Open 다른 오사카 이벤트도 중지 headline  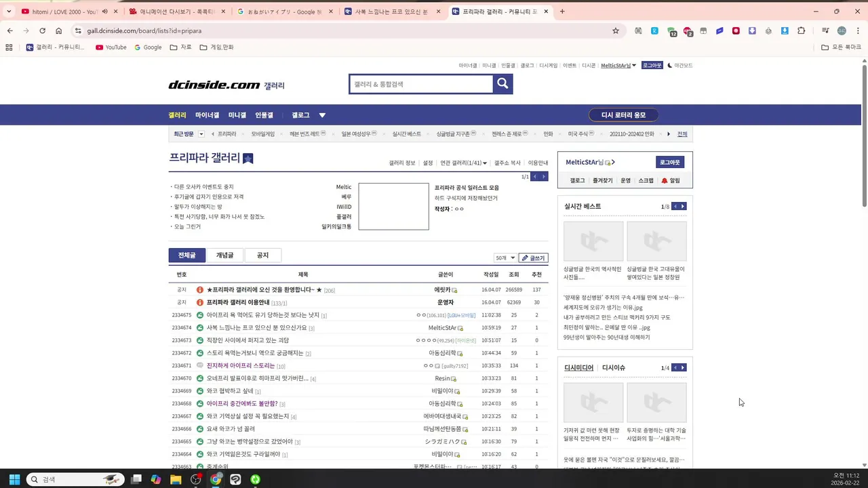[x=203, y=187]
